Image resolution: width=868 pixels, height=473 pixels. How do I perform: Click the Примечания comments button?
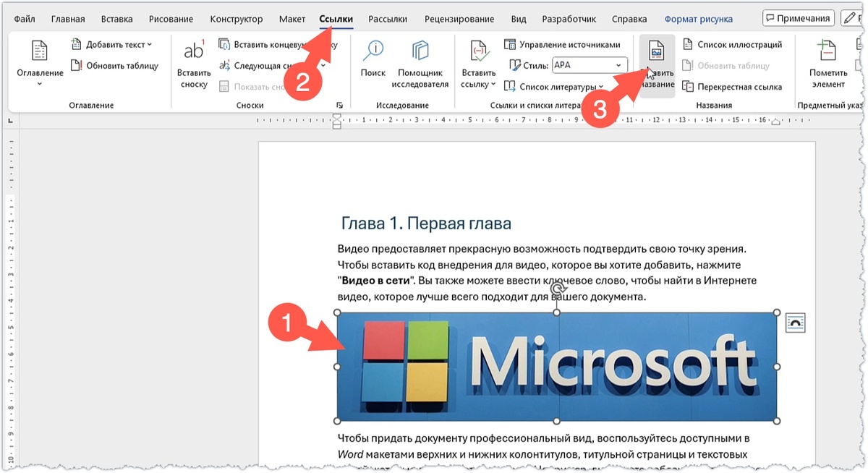coord(799,18)
